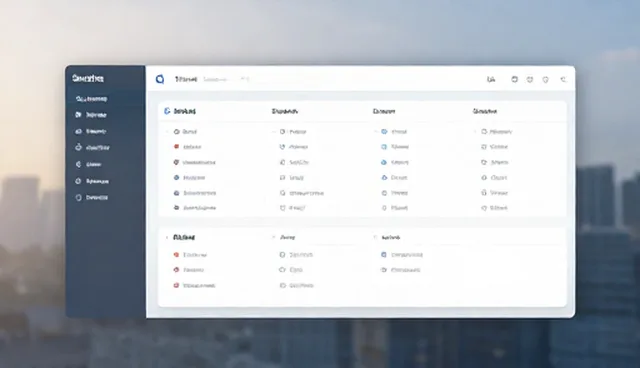Collapse the first row in the upper panel's second column
Image resolution: width=640 pixels, height=368 pixels.
273,131
